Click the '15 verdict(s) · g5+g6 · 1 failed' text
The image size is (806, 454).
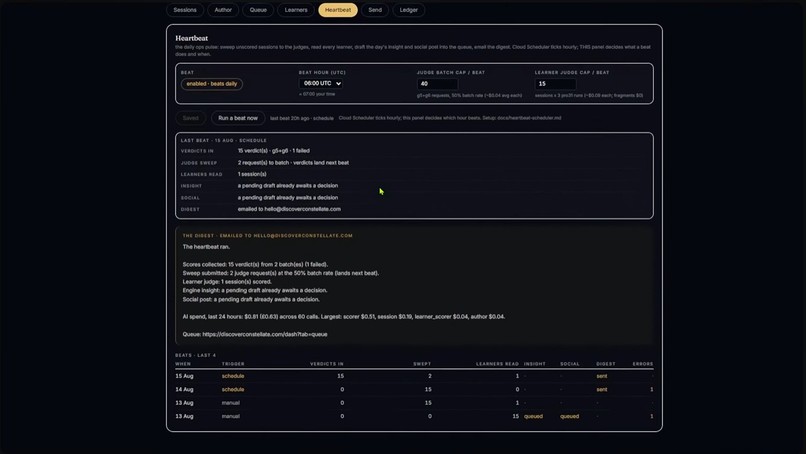click(x=273, y=151)
